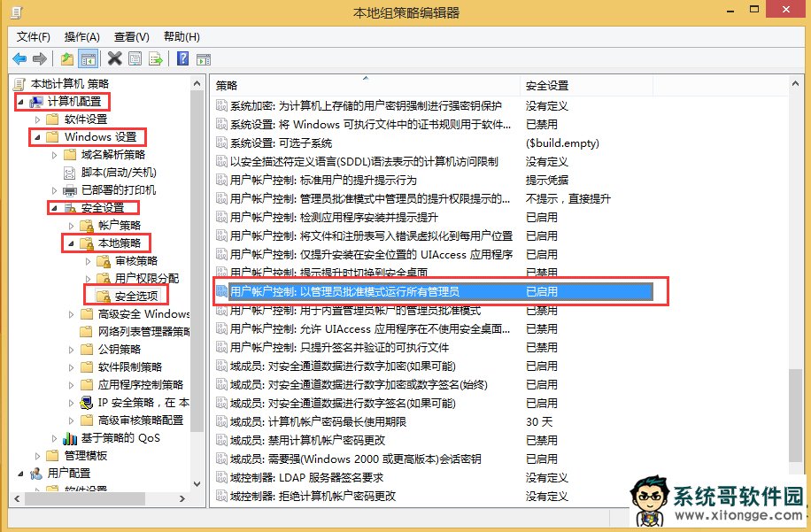Viewport: 811px width, 532px height.
Task: Click the Export list toolbar icon
Action: click(155, 59)
